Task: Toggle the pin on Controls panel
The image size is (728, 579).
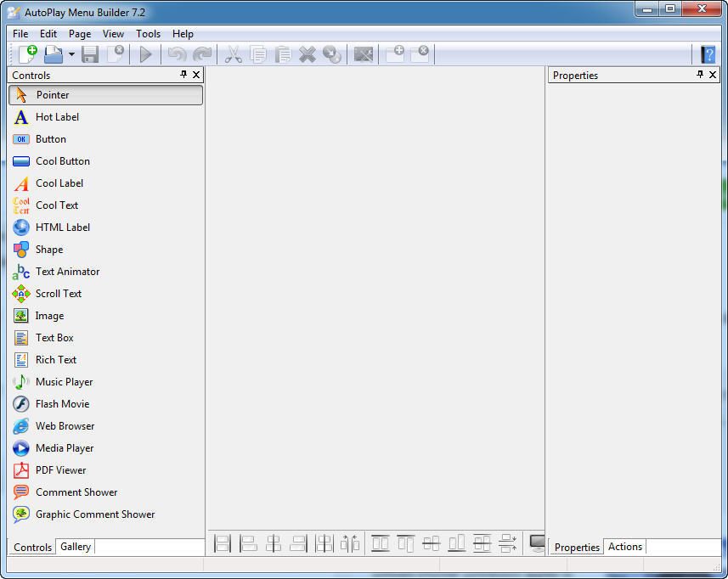Action: 184,75
